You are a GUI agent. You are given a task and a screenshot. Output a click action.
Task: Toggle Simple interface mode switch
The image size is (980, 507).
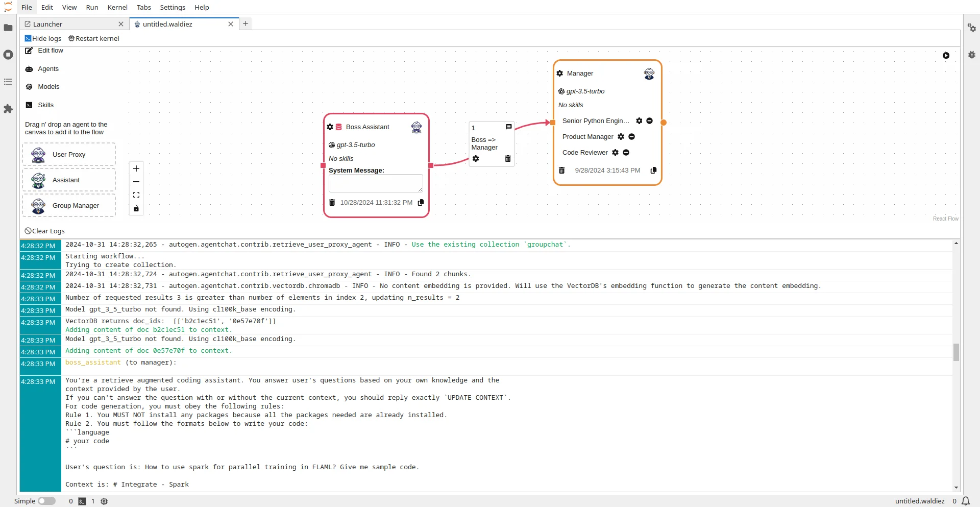[x=46, y=501]
